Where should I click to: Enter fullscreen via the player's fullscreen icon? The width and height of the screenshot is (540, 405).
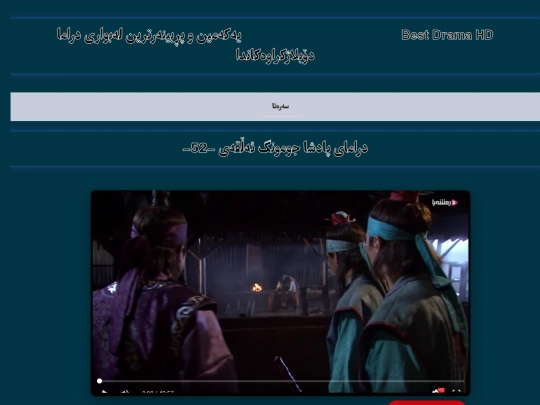point(456,391)
